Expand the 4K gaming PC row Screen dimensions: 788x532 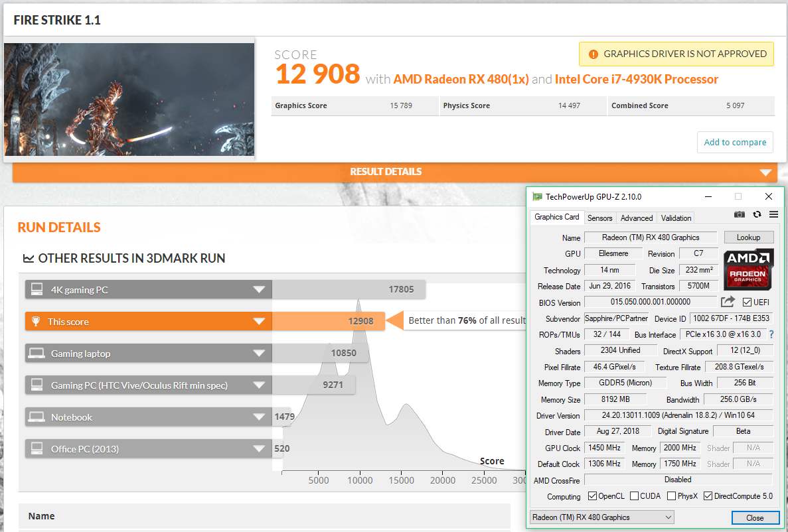[x=259, y=289]
